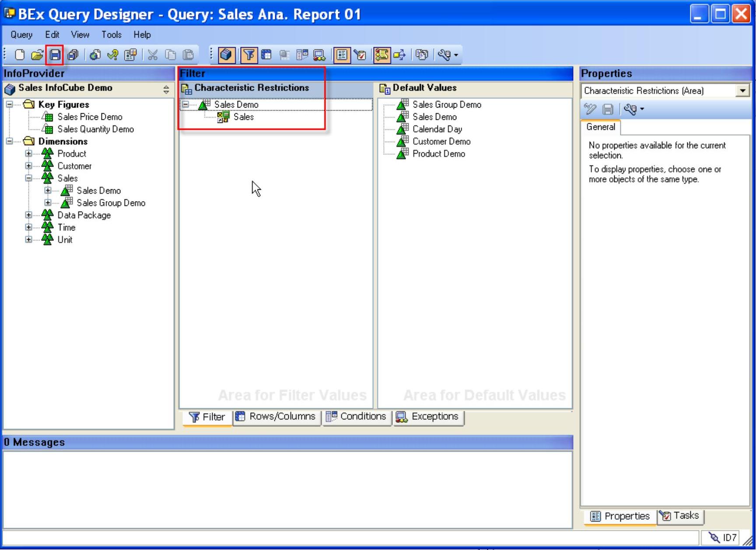Open the View menu

pyautogui.click(x=80, y=35)
